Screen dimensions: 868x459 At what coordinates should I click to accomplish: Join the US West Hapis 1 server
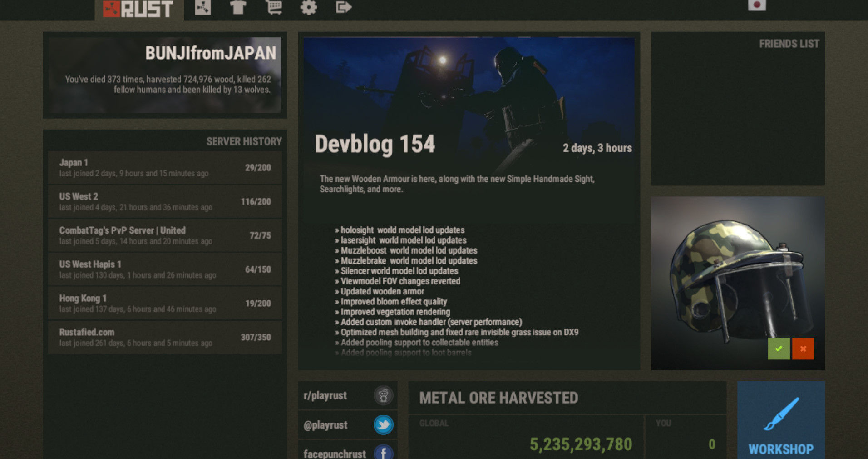point(165,269)
